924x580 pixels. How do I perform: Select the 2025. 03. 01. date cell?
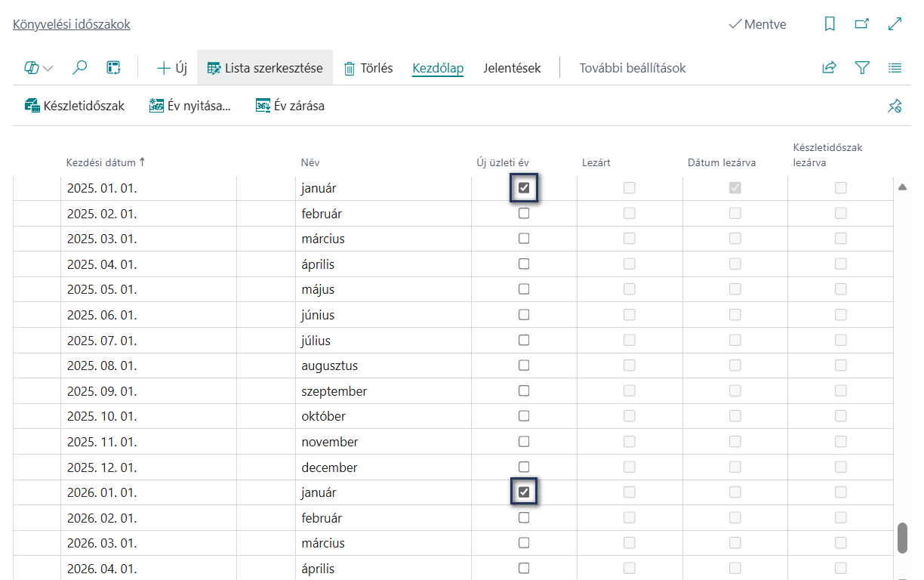click(149, 239)
